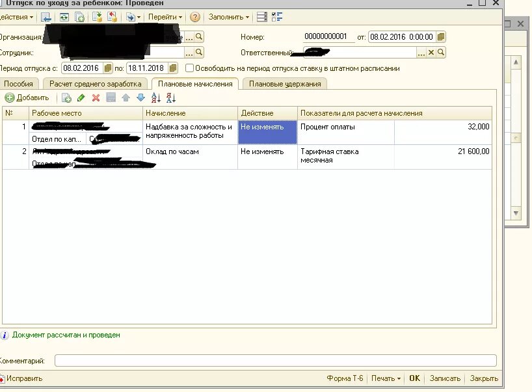The height and width of the screenshot is (392, 532).
Task: Switch to the Плановые удержания tab
Action: pos(285,84)
